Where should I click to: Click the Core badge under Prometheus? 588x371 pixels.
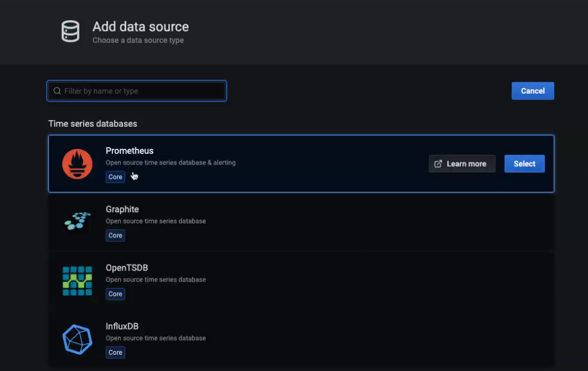(x=115, y=177)
